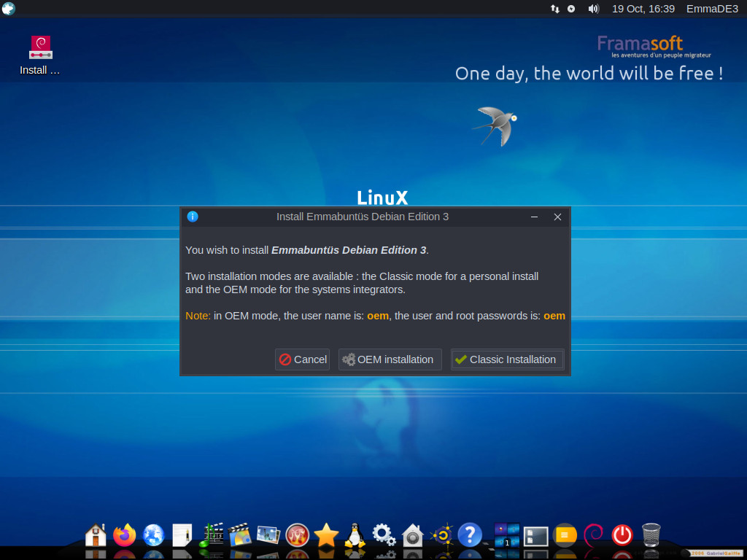Open the Home folder dock icon
Viewport: 747px width, 560px height.
coord(96,535)
